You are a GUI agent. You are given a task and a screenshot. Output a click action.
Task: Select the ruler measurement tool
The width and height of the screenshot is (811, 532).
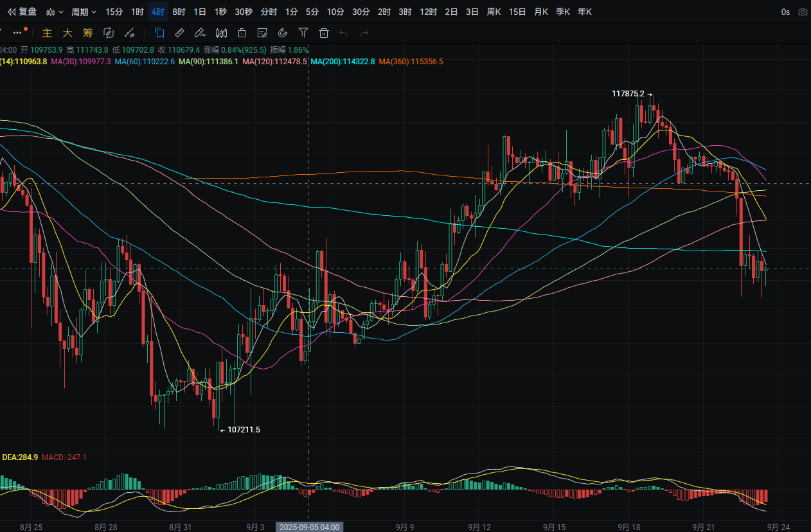(180, 33)
